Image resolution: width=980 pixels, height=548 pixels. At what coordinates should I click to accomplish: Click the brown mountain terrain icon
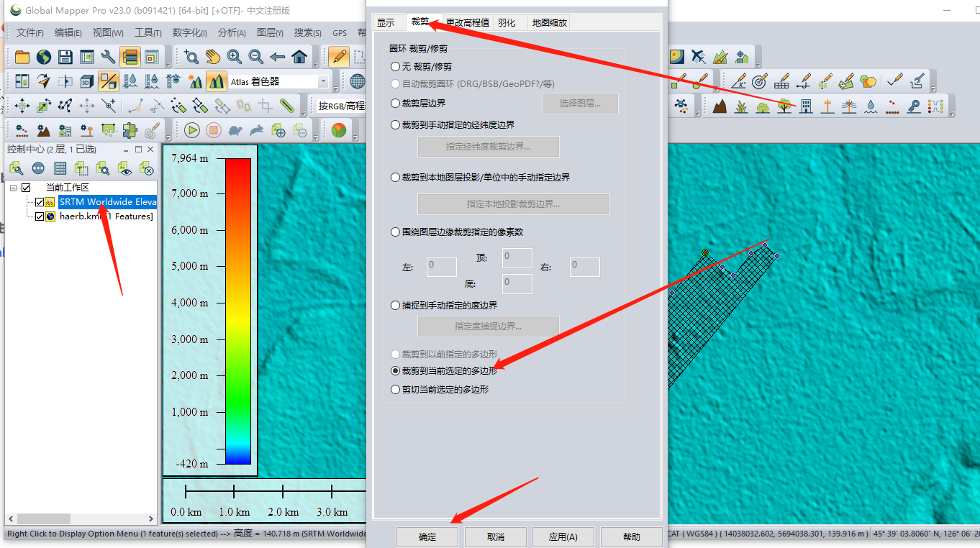coord(720,106)
